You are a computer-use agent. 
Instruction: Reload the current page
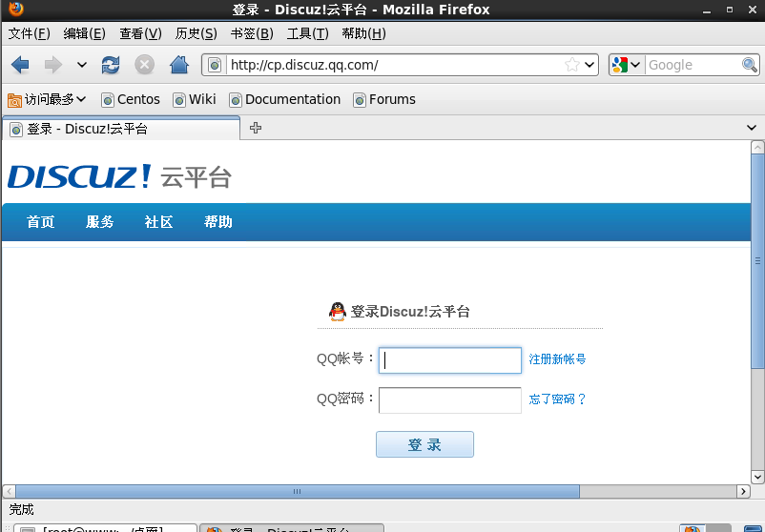click(111, 65)
